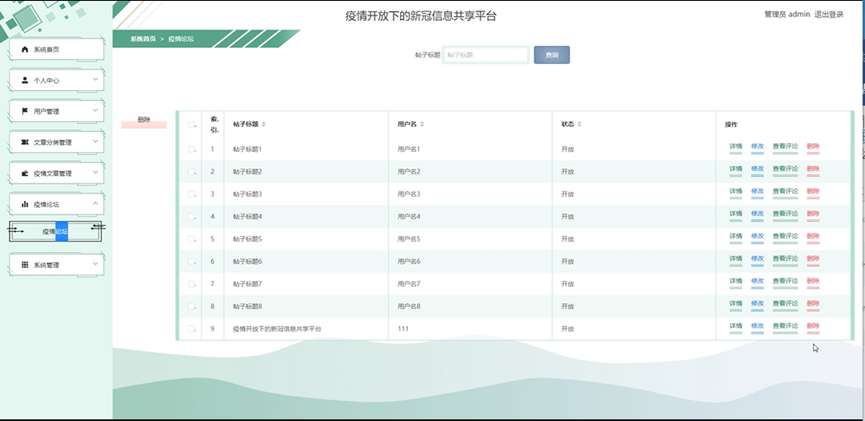Check the box for row 帖子标题1
This screenshot has height=421, width=865.
point(191,149)
